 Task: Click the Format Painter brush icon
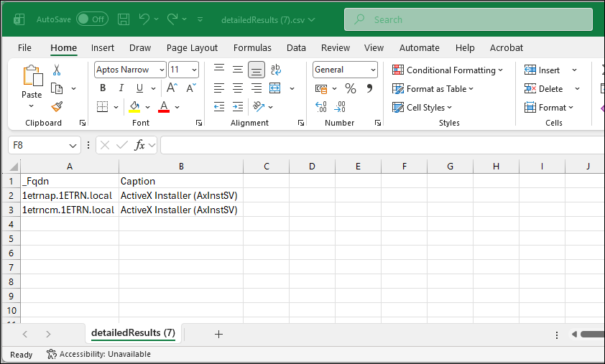coord(57,107)
